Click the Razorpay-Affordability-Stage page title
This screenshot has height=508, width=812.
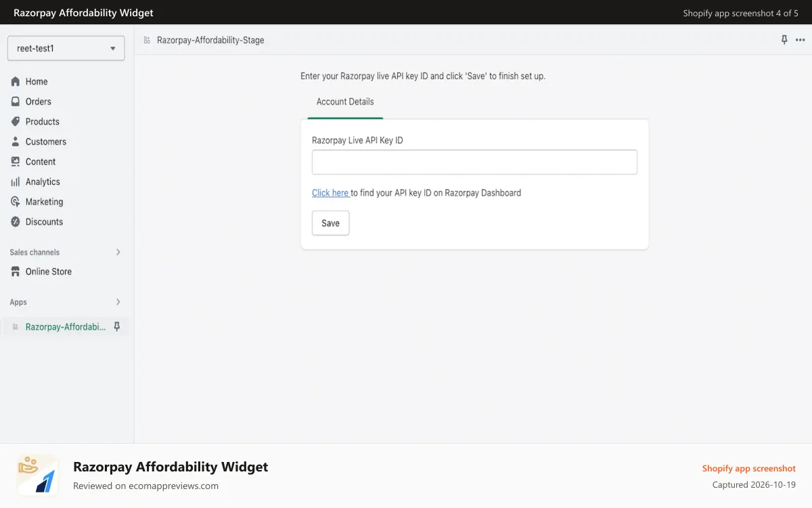(x=210, y=40)
